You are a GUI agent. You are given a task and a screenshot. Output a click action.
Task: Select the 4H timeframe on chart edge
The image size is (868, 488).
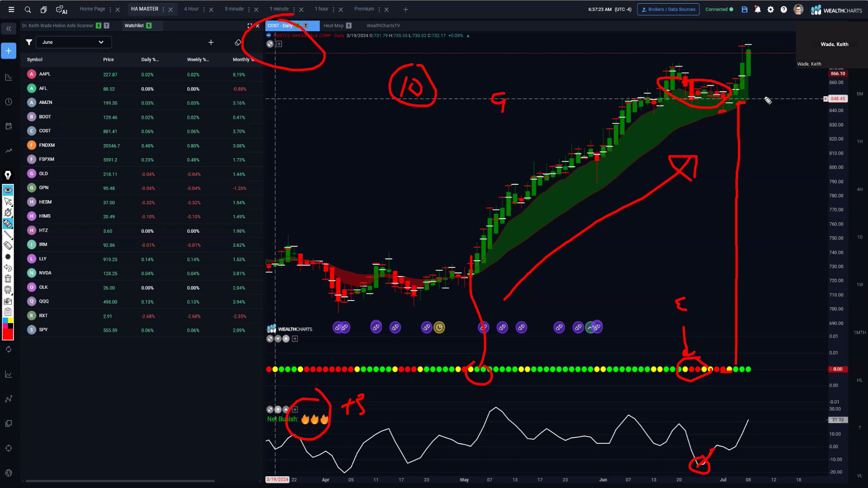tap(860, 189)
